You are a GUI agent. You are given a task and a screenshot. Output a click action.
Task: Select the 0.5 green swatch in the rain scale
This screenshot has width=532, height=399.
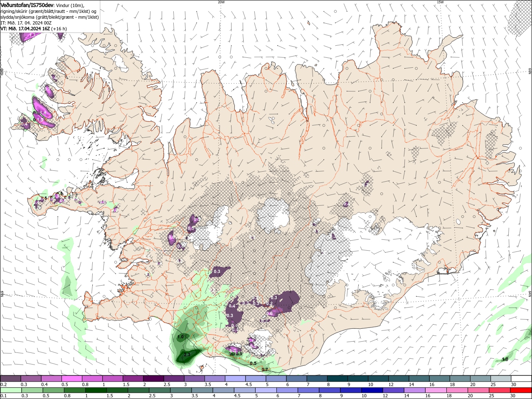tap(54, 390)
